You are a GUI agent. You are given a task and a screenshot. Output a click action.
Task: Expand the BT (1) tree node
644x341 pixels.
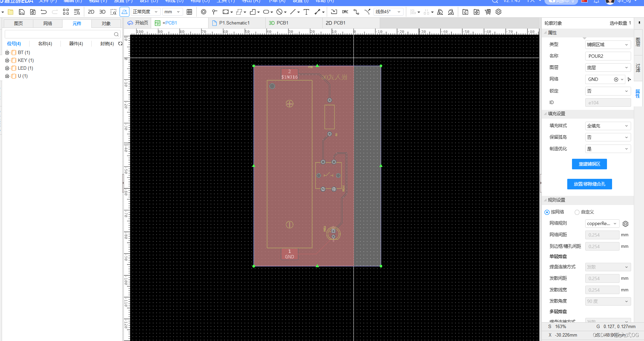point(7,53)
